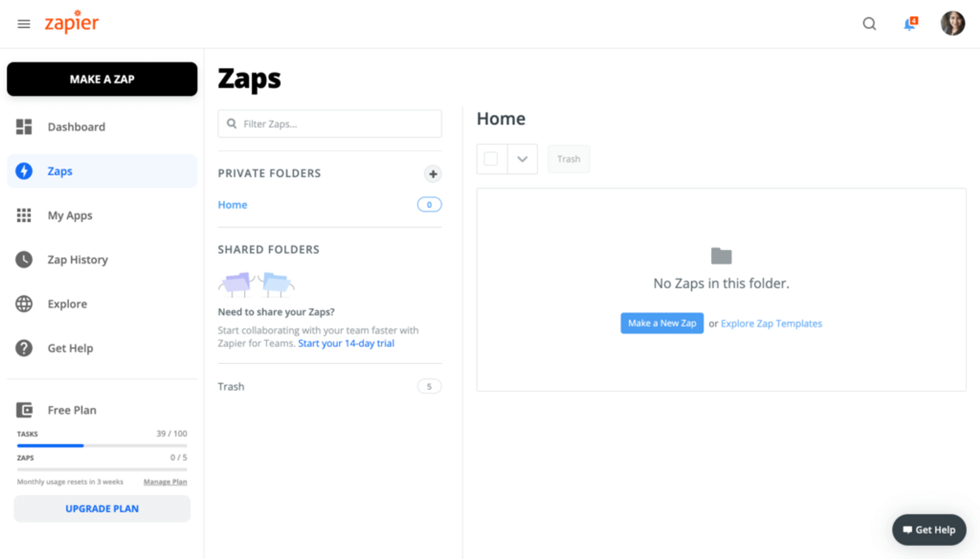Open Zap History from the sidebar
Viewport: 980px width, 559px height.
pyautogui.click(x=78, y=260)
